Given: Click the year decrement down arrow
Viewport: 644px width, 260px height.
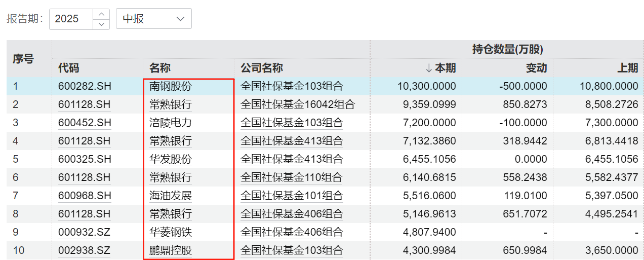Looking at the screenshot, I should [102, 24].
